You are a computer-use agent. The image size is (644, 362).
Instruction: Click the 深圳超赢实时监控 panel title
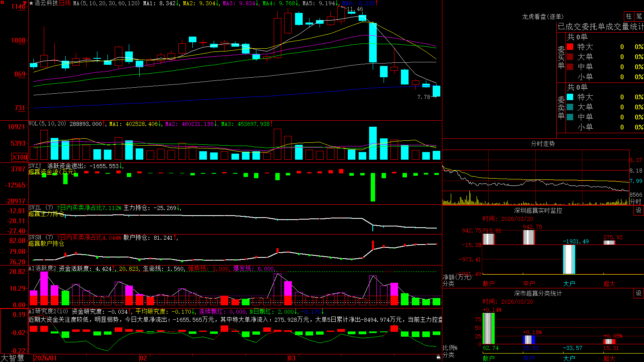[x=538, y=210]
